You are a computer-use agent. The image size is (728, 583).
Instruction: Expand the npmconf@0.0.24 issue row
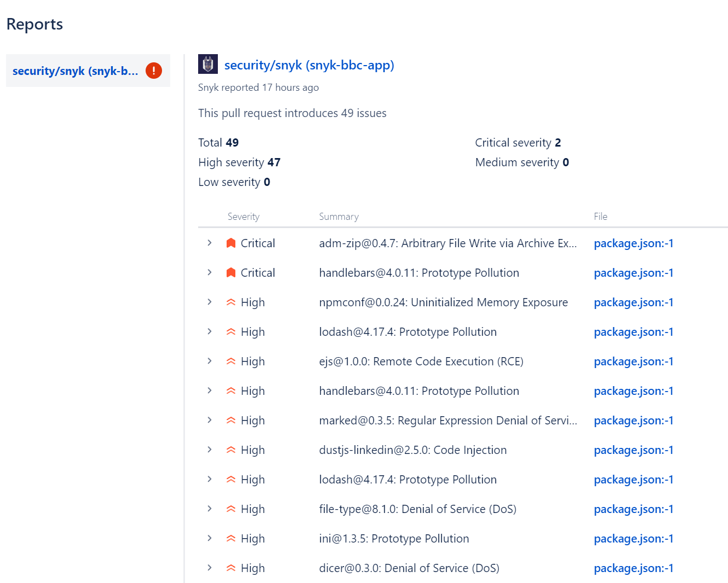tap(209, 302)
